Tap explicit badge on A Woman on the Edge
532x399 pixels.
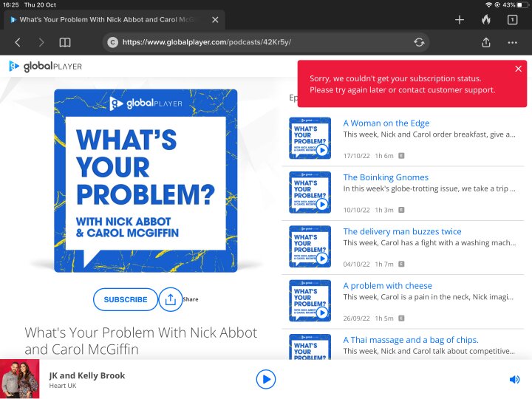401,156
